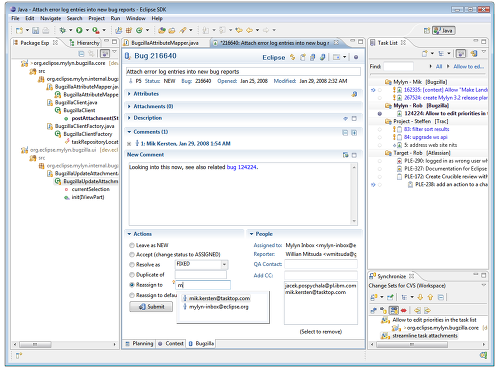Collapse the Actions section
500x372 pixels.
pos(129,234)
